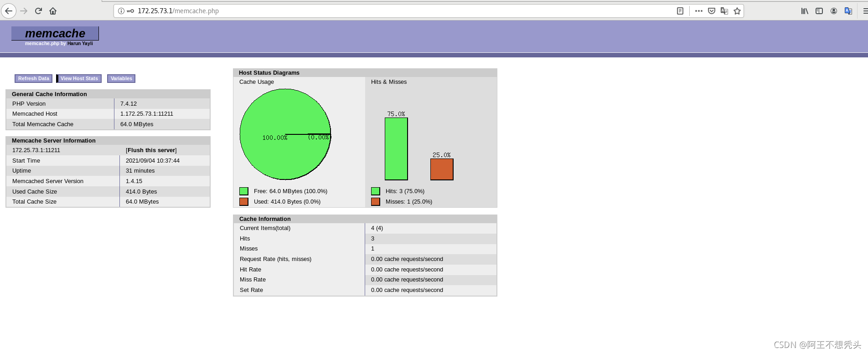
Task: Click the Total Cache Size row label
Action: point(34,202)
